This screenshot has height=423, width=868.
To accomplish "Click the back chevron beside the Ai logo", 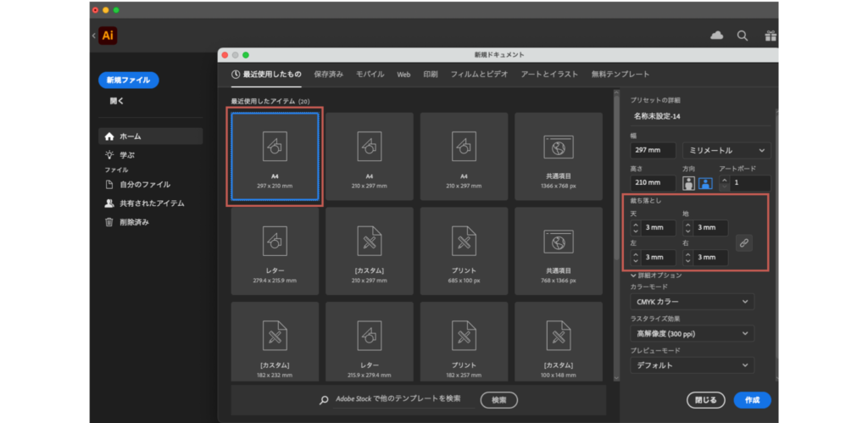I will click(x=93, y=36).
